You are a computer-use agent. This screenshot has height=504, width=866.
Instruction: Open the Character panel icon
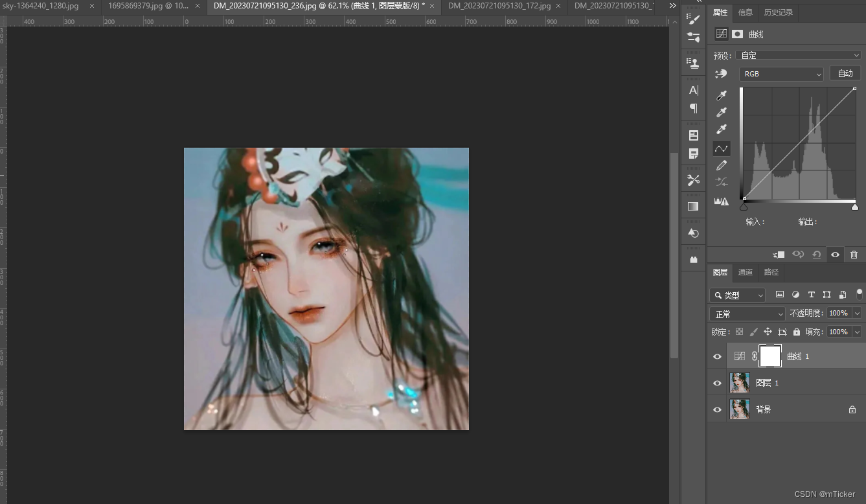click(694, 90)
